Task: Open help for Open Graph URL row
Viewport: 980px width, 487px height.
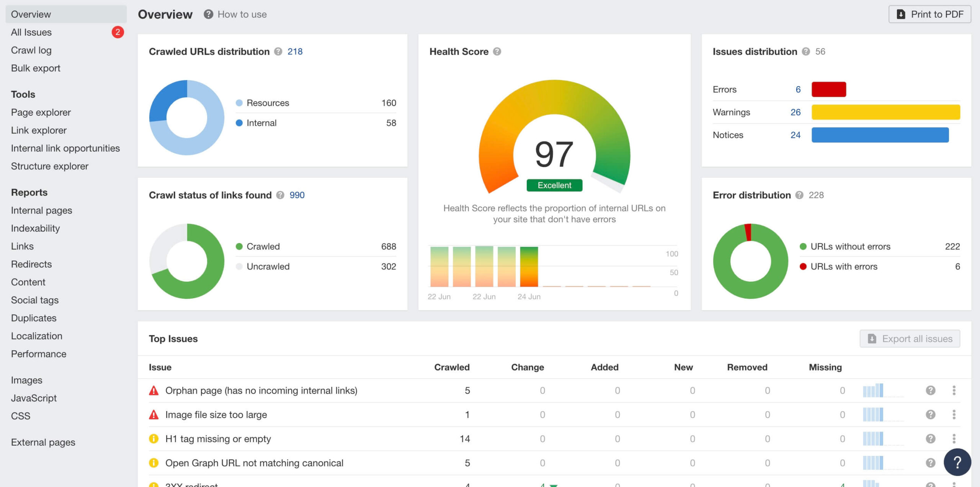Action: tap(931, 463)
